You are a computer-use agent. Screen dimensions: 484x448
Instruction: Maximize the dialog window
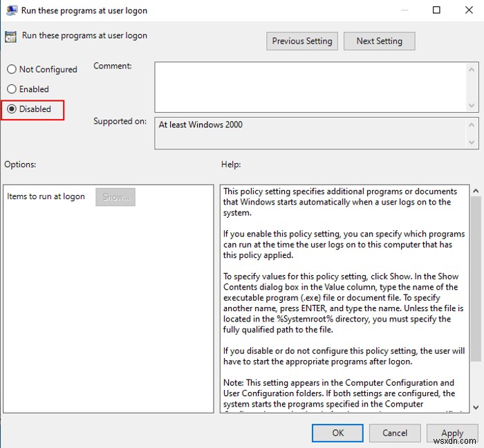[436, 10]
